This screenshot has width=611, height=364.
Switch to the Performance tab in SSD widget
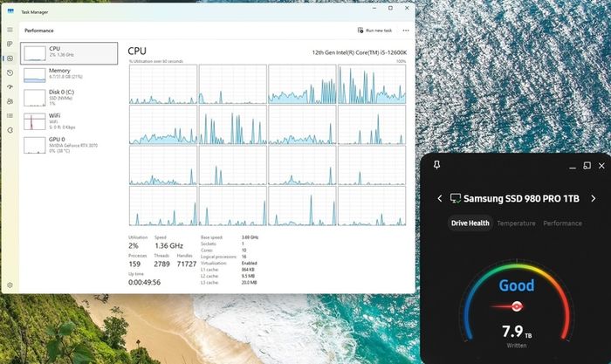tap(562, 223)
